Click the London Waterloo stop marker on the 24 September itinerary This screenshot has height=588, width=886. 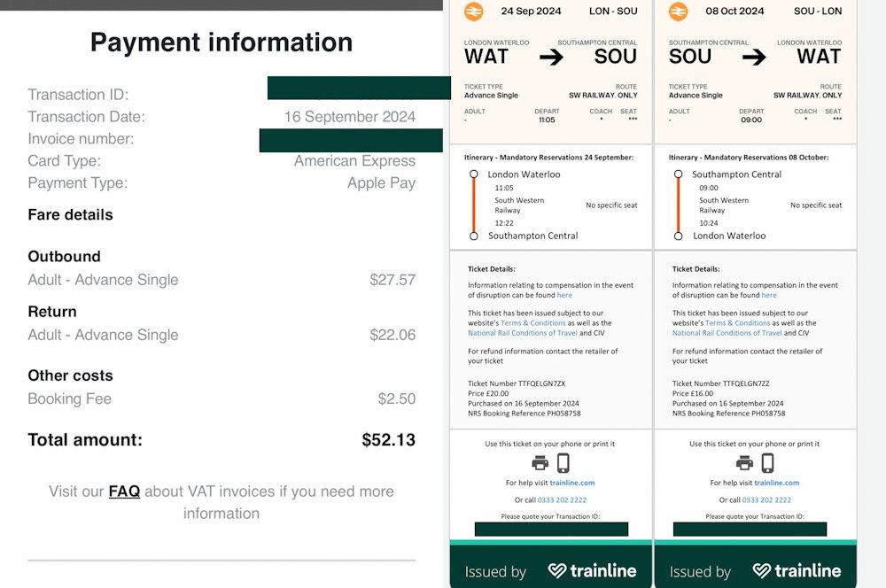(x=474, y=174)
